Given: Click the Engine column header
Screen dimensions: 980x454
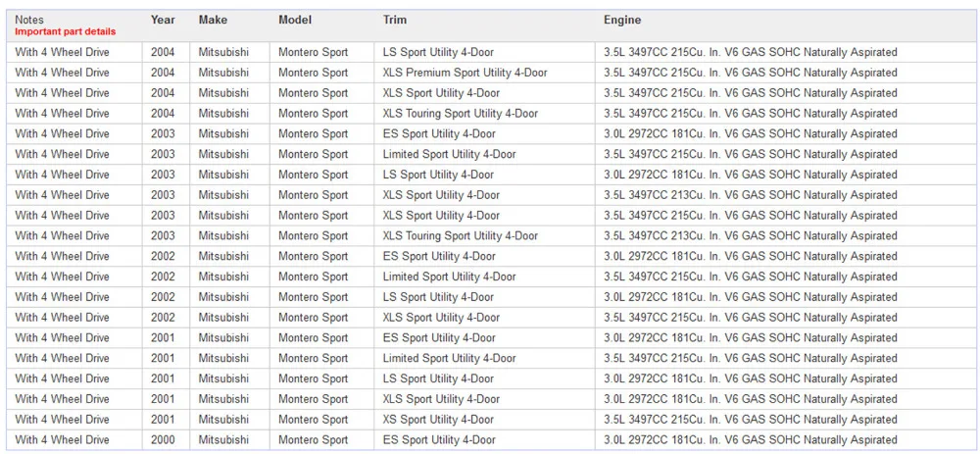Looking at the screenshot, I should (622, 20).
